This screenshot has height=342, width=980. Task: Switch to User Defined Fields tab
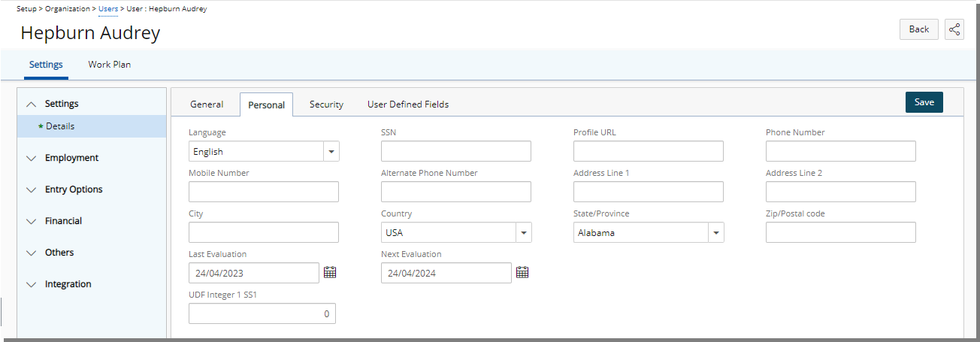pyautogui.click(x=408, y=104)
